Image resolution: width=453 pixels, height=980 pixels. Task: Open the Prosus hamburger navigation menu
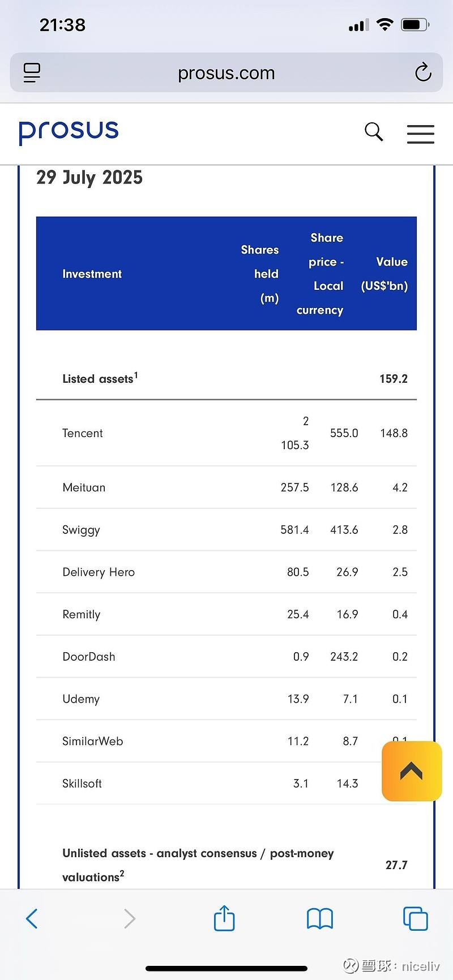coord(421,134)
